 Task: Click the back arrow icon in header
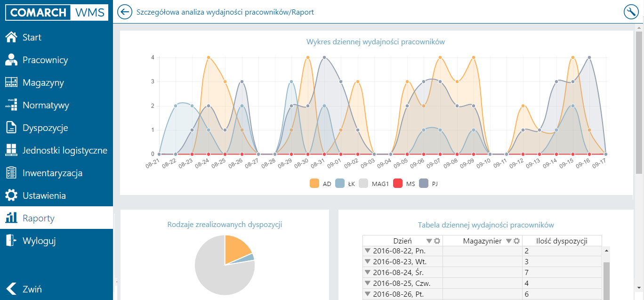tap(125, 12)
